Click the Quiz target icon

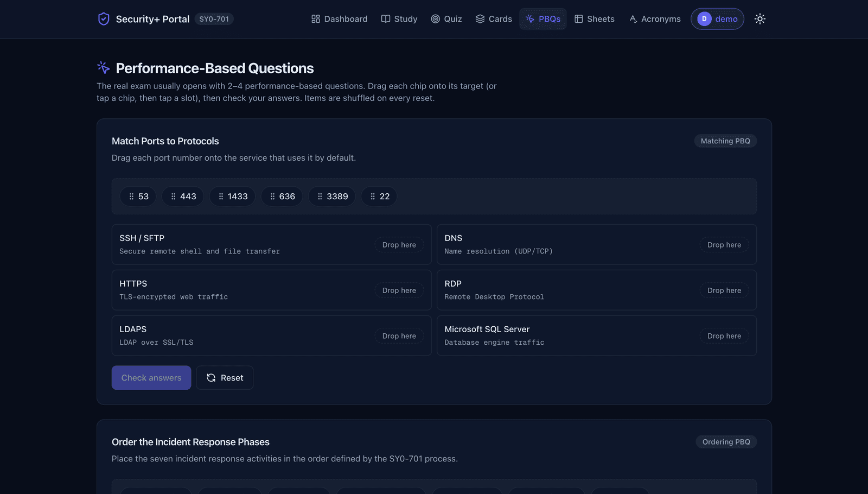[435, 19]
